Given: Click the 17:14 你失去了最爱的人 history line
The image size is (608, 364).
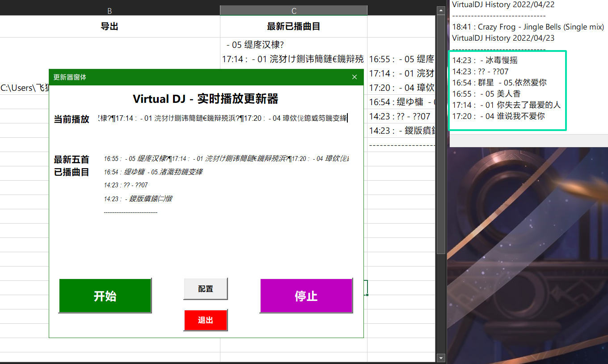Looking at the screenshot, I should (507, 105).
